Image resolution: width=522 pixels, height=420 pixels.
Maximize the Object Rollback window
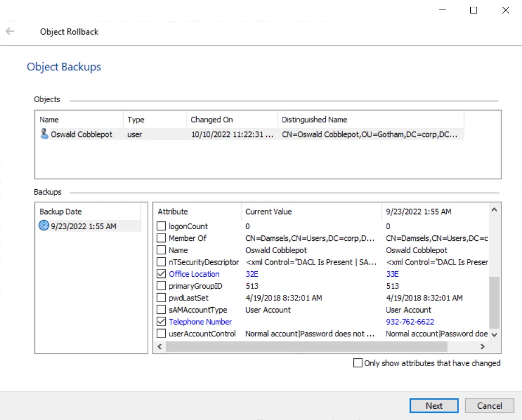pyautogui.click(x=473, y=10)
